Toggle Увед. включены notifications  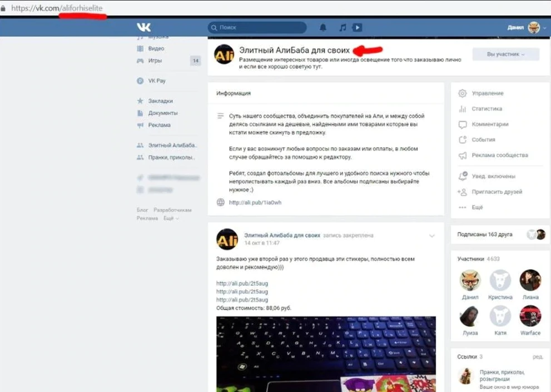coord(493,176)
